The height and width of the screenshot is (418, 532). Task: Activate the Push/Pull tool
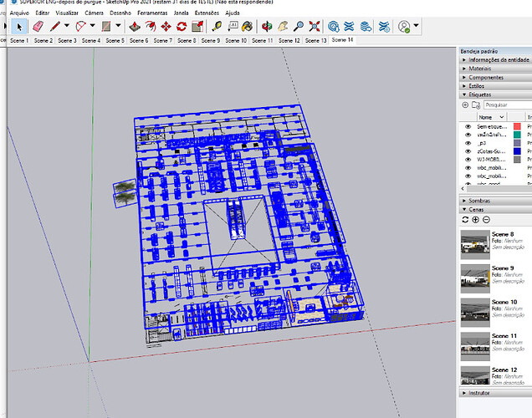[x=135, y=27]
